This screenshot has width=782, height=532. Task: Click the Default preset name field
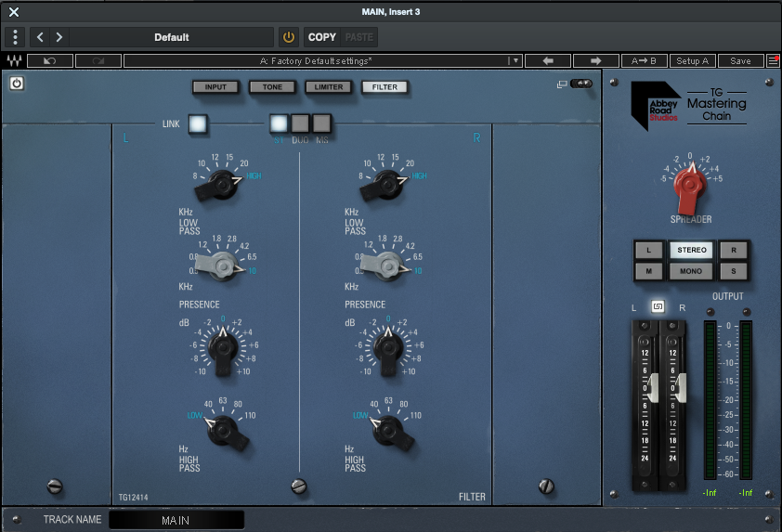[172, 37]
